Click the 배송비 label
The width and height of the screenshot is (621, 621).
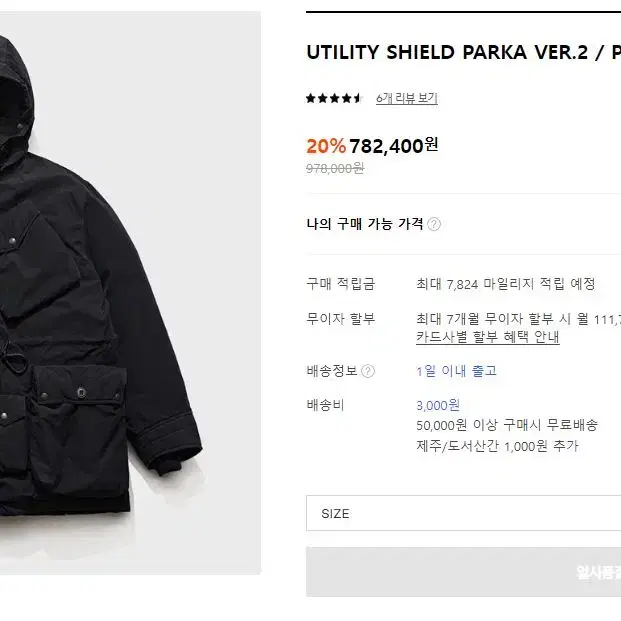325,405
